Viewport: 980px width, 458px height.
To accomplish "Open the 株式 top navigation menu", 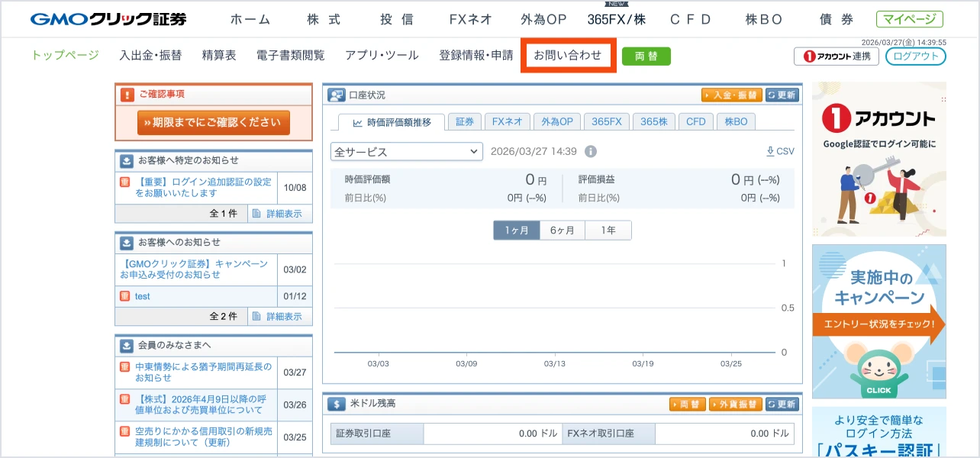I will 324,20.
